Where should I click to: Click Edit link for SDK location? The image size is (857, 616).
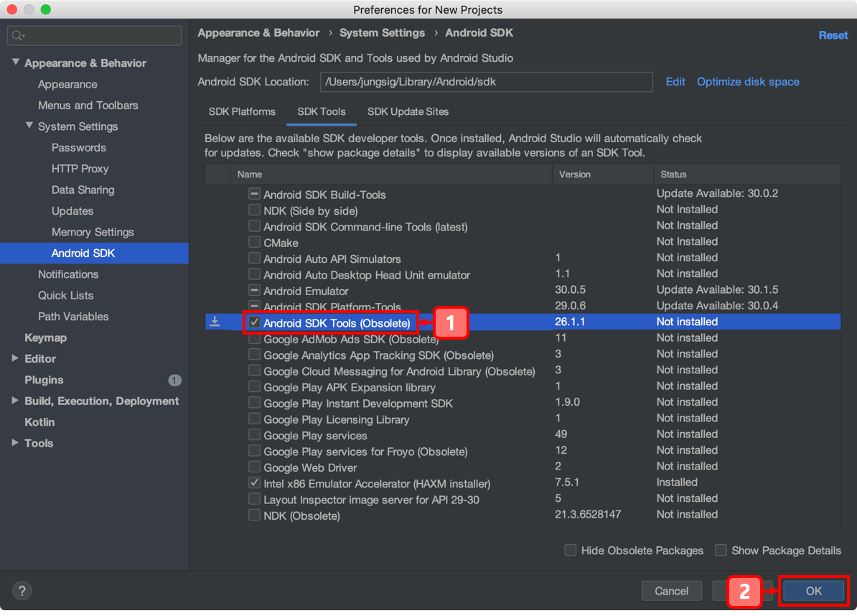pyautogui.click(x=675, y=81)
